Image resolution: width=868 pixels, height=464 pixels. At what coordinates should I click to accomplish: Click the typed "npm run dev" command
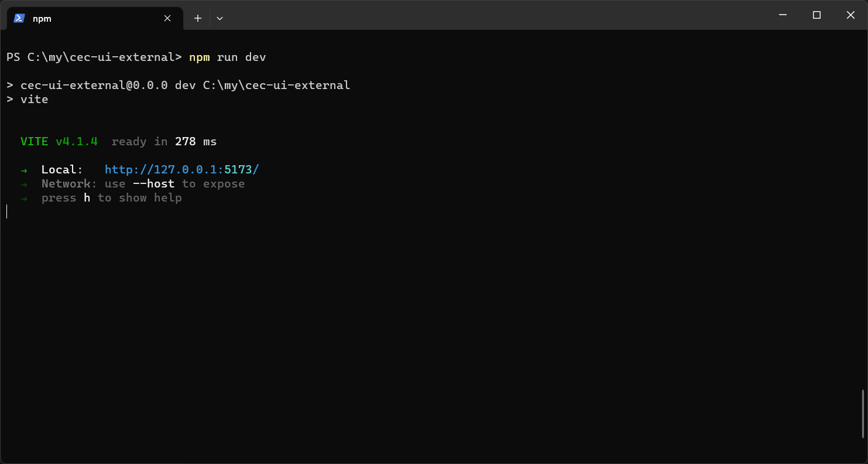click(x=227, y=57)
